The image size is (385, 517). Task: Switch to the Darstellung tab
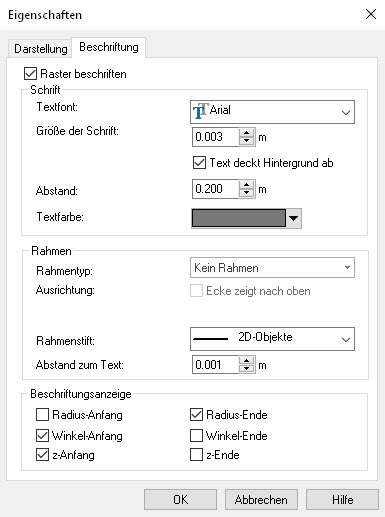(x=40, y=49)
